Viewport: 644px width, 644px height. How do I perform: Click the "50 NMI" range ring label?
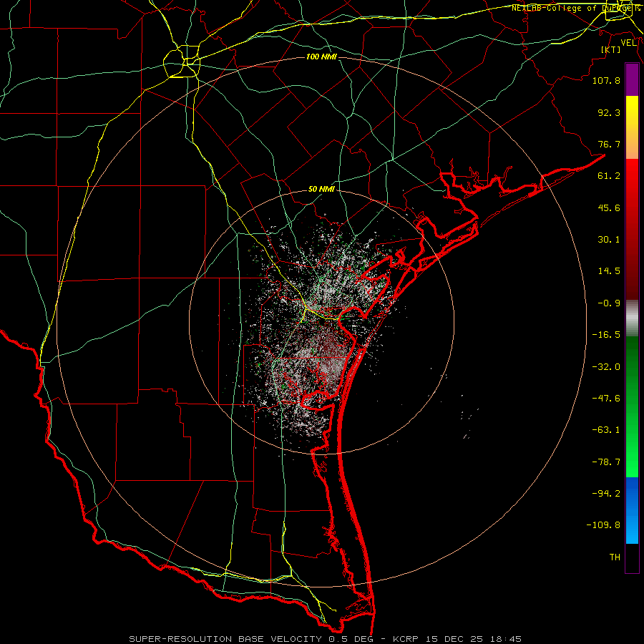coord(321,190)
